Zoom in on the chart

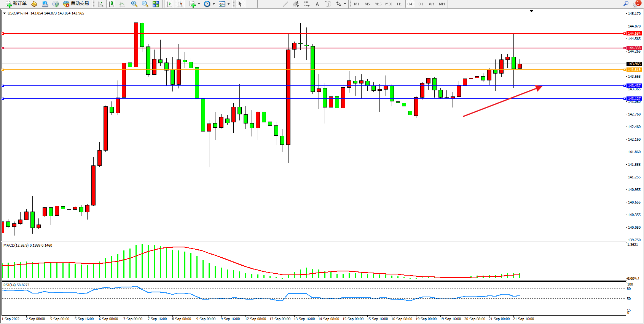[134, 4]
